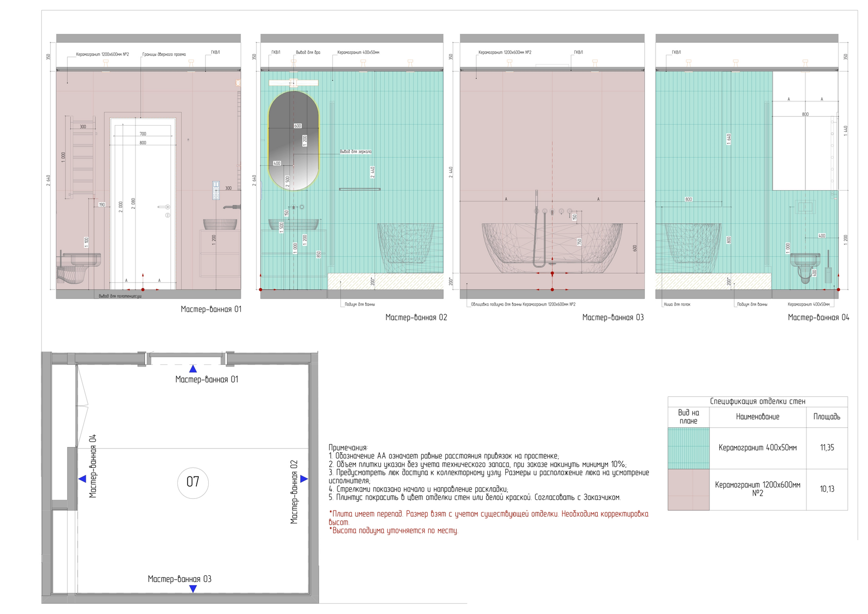Click the red note about Высота подиума
This screenshot has width=868, height=614.
pos(393,531)
